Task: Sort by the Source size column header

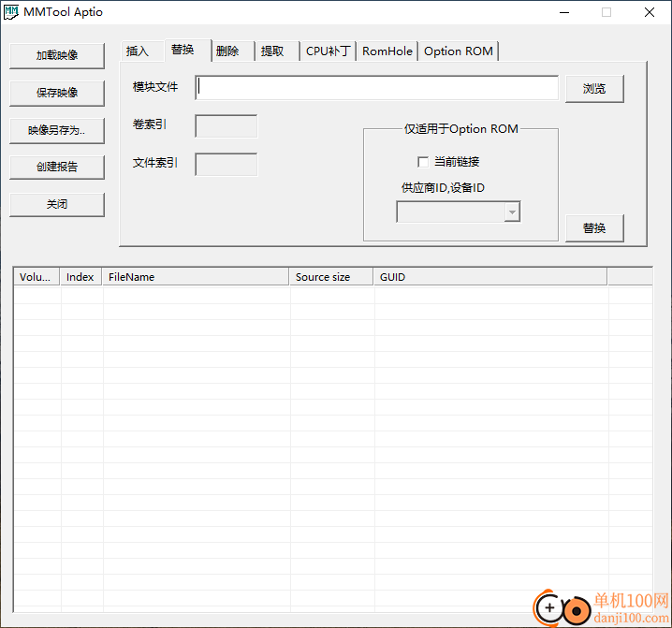Action: (x=331, y=277)
